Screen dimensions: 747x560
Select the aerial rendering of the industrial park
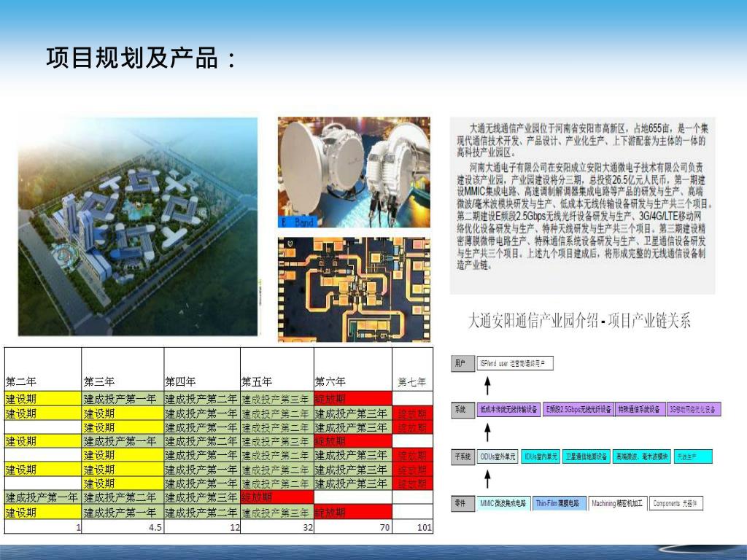coord(138,227)
